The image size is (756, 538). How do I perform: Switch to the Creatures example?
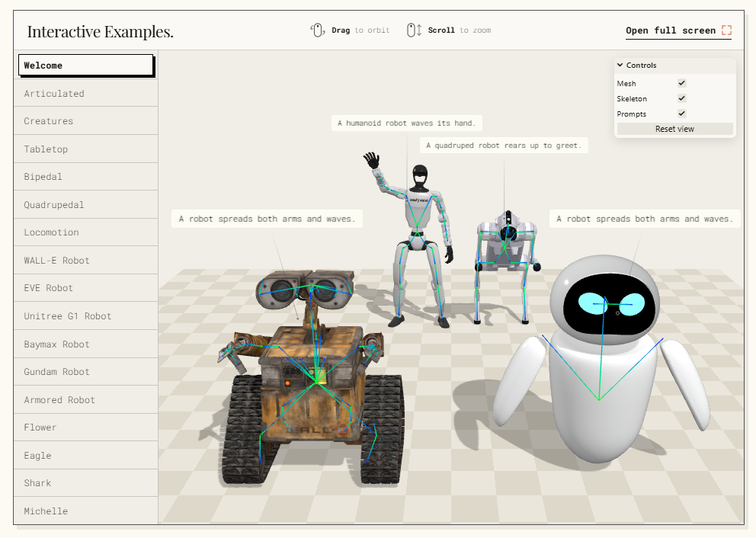(x=86, y=121)
